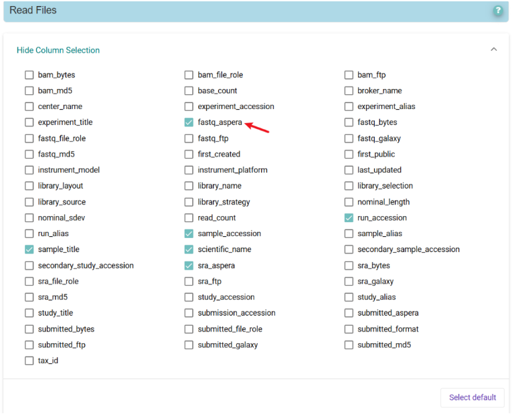This screenshot has height=420, width=512.
Task: Toggle the instrument_platform checkbox
Action: point(189,170)
